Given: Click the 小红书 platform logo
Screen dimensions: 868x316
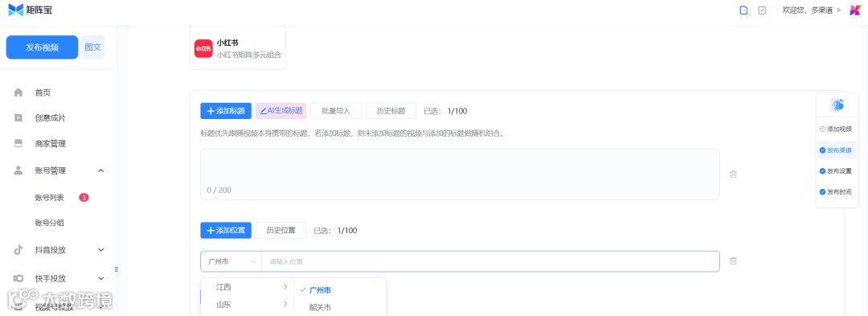Looking at the screenshot, I should click(203, 48).
